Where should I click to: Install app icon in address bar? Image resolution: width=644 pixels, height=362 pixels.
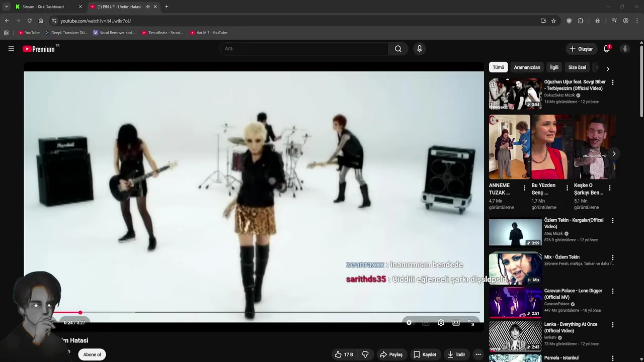click(x=543, y=21)
